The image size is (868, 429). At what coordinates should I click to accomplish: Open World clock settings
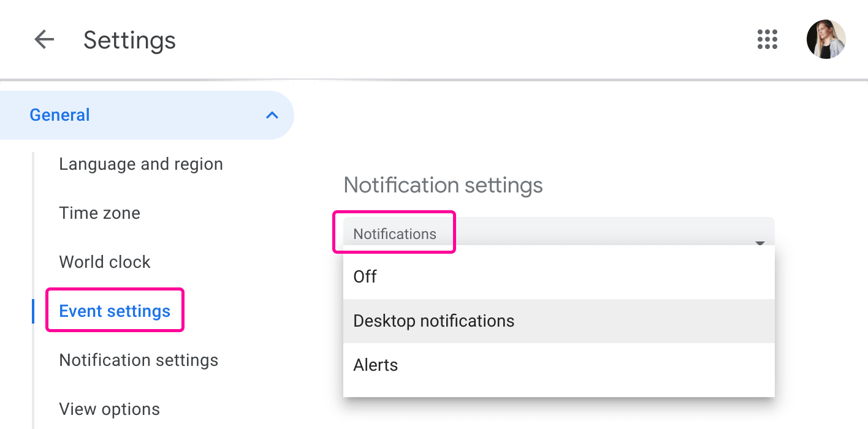pos(105,262)
